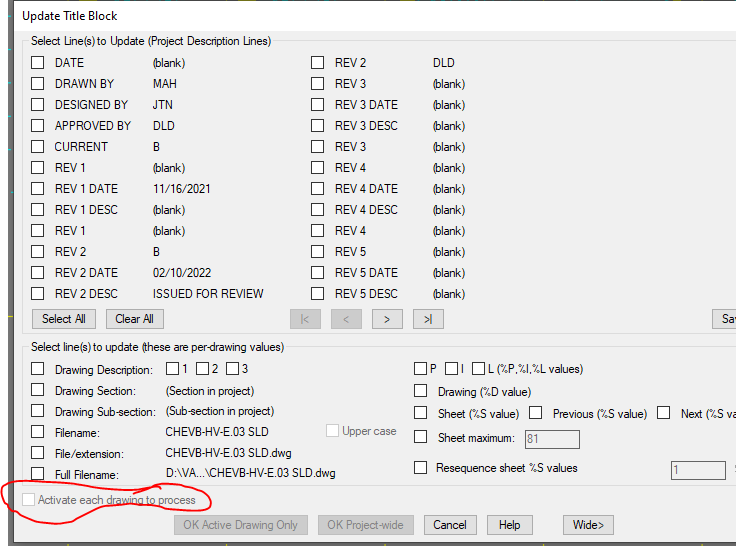The image size is (736, 546).
Task: Check the L value checkbox
Action: (478, 369)
